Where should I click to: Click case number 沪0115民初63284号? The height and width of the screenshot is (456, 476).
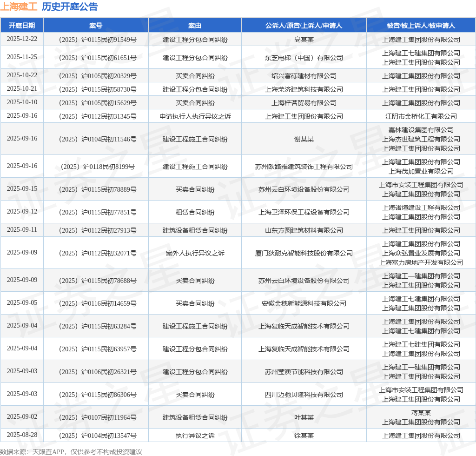pyautogui.click(x=98, y=326)
